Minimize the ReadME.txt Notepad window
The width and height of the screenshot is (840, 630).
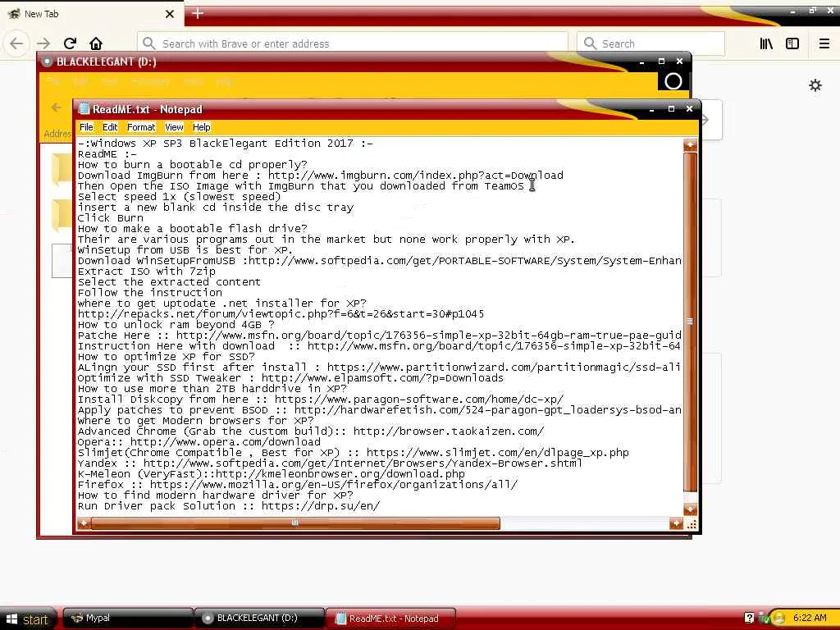[651, 109]
